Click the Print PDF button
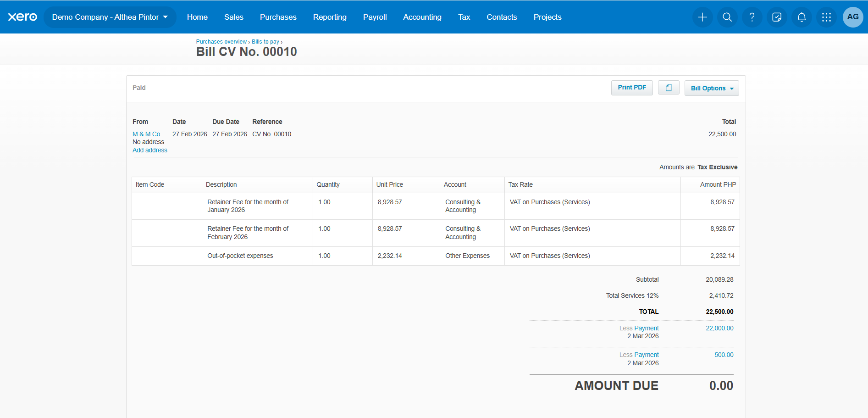This screenshot has height=418, width=868. [632, 88]
